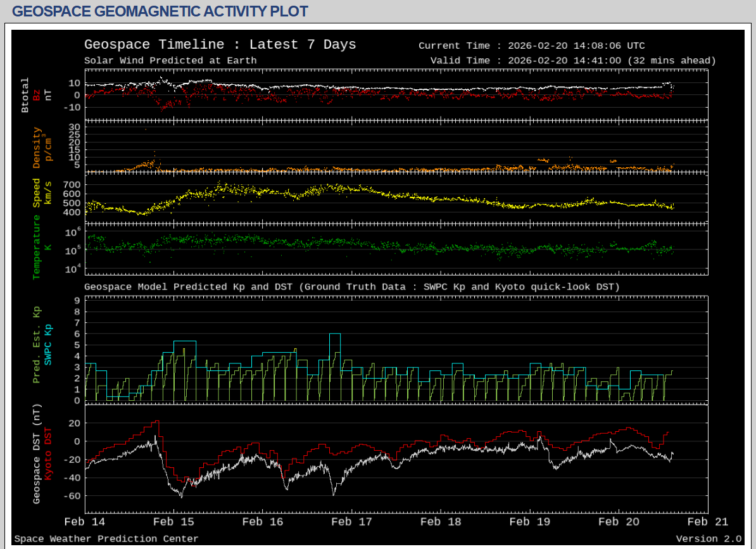Viewport: 756px width, 549px height.
Task: Select the 'Solar Wind Predicted at Earth' subtitle
Action: [x=170, y=61]
